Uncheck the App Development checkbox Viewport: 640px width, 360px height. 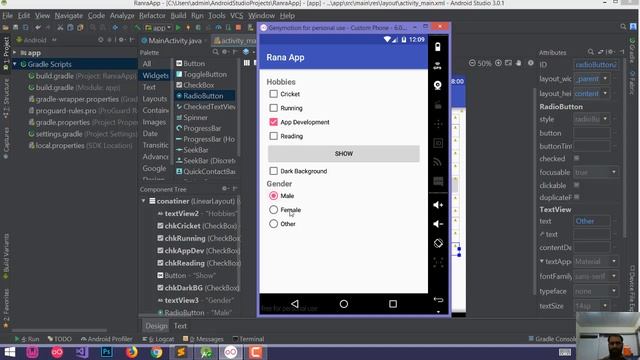coord(273,122)
